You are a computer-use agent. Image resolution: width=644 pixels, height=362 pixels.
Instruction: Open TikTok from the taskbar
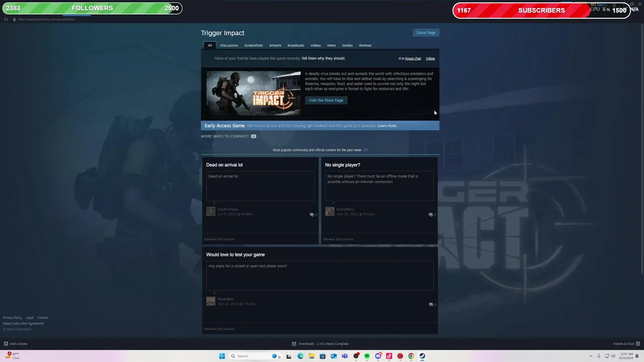click(389, 356)
